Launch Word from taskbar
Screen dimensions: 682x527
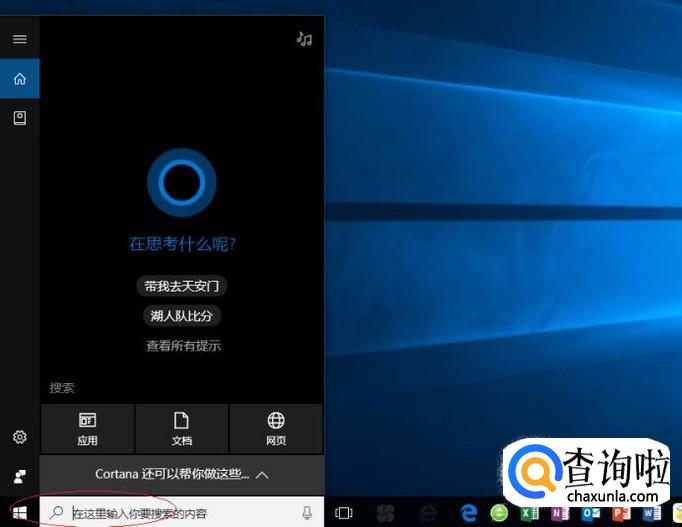click(651, 514)
